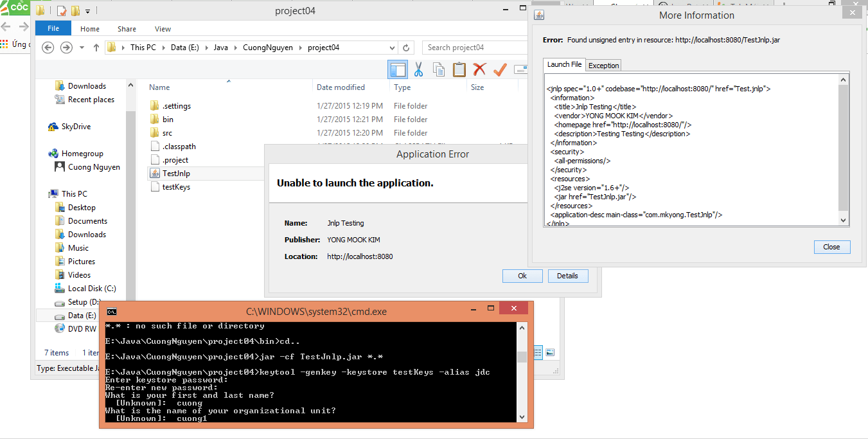868x439 pixels.
Task: Click the Coc Coc browser logo
Action: coord(17,7)
